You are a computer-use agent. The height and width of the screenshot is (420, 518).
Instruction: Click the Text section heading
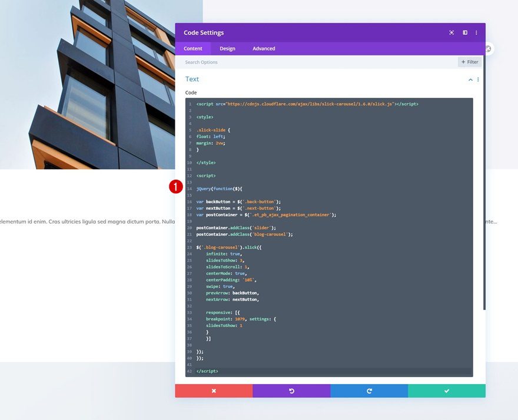(192, 79)
